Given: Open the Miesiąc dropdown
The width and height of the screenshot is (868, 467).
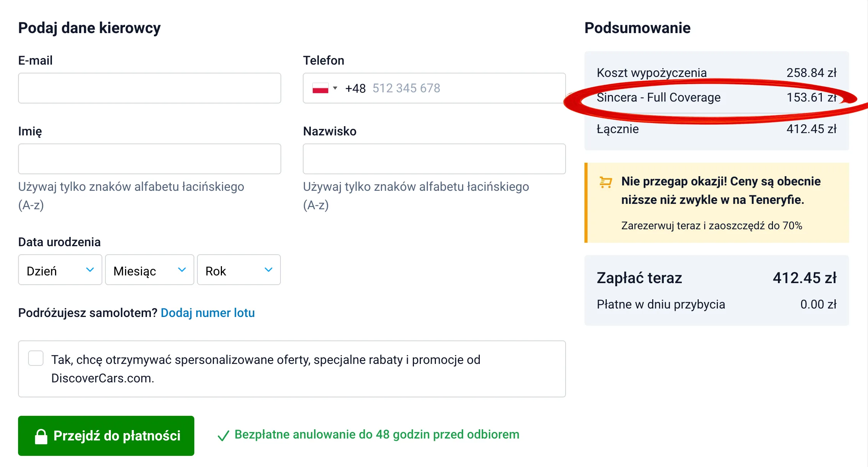Looking at the screenshot, I should click(x=149, y=270).
